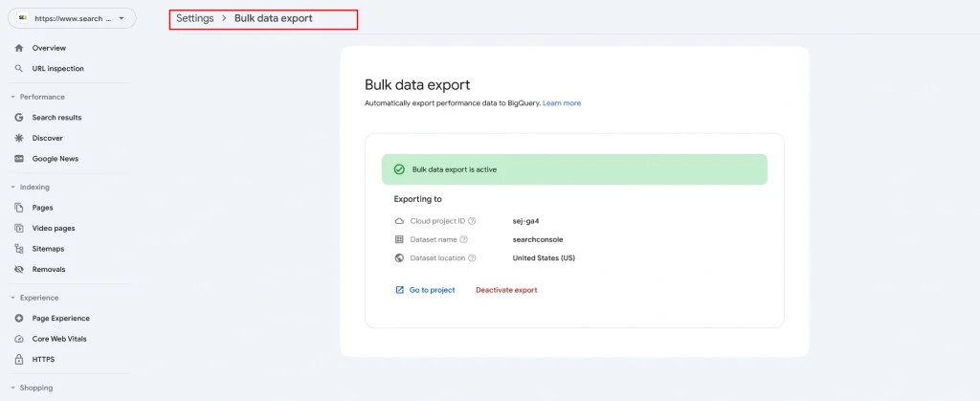Click Deactivate export
Image resolution: width=980 pixels, height=401 pixels.
pos(506,290)
